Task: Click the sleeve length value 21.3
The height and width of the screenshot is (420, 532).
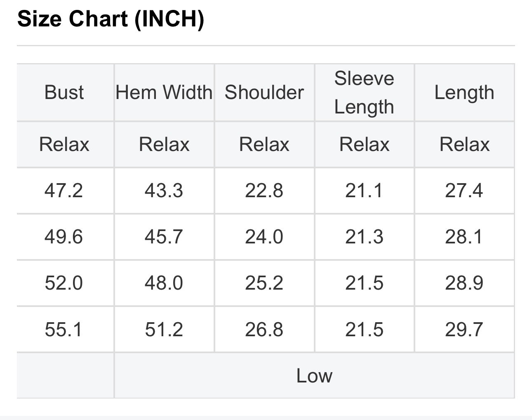Action: click(x=364, y=237)
